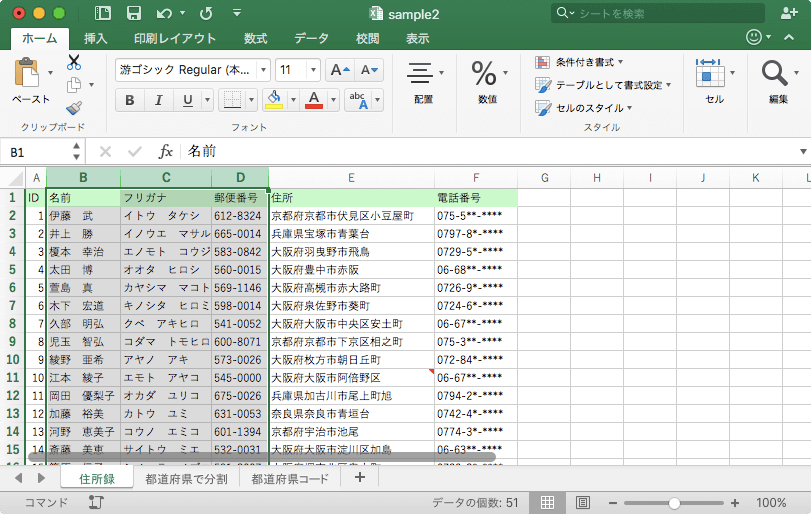Open the Conditional Formatting (条件付き書式) menu
The image size is (811, 514).
tap(579, 63)
